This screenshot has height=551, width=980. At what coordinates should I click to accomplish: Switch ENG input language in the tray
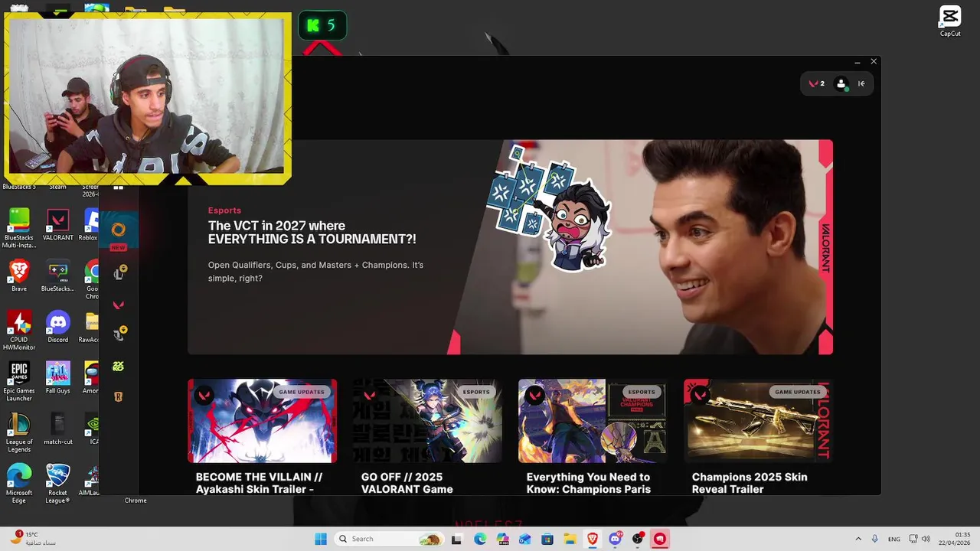tap(894, 539)
